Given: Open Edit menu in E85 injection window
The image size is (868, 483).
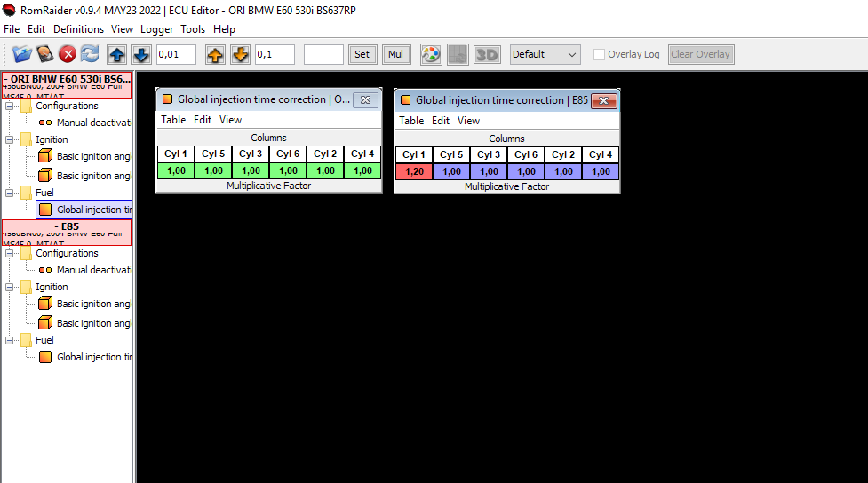Looking at the screenshot, I should point(441,121).
